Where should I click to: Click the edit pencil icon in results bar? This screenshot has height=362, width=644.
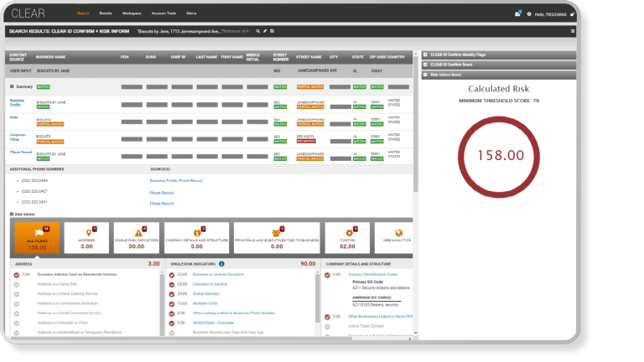[x=264, y=31]
